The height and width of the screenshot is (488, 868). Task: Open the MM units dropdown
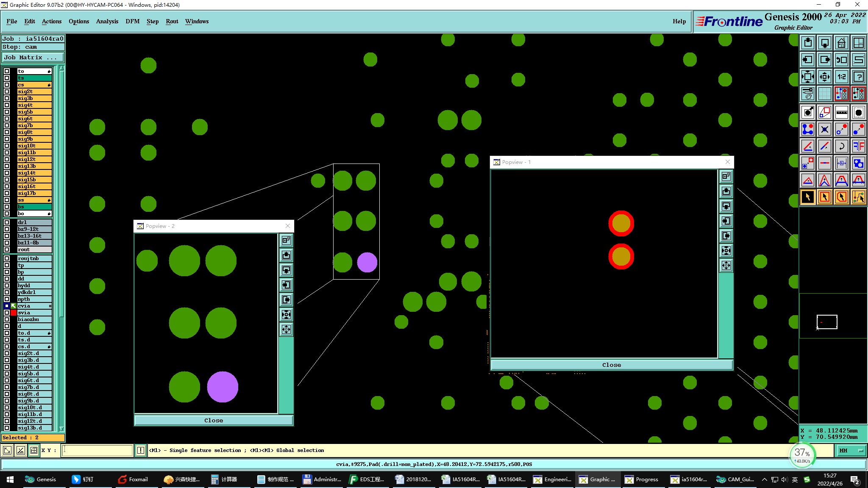[851, 451]
